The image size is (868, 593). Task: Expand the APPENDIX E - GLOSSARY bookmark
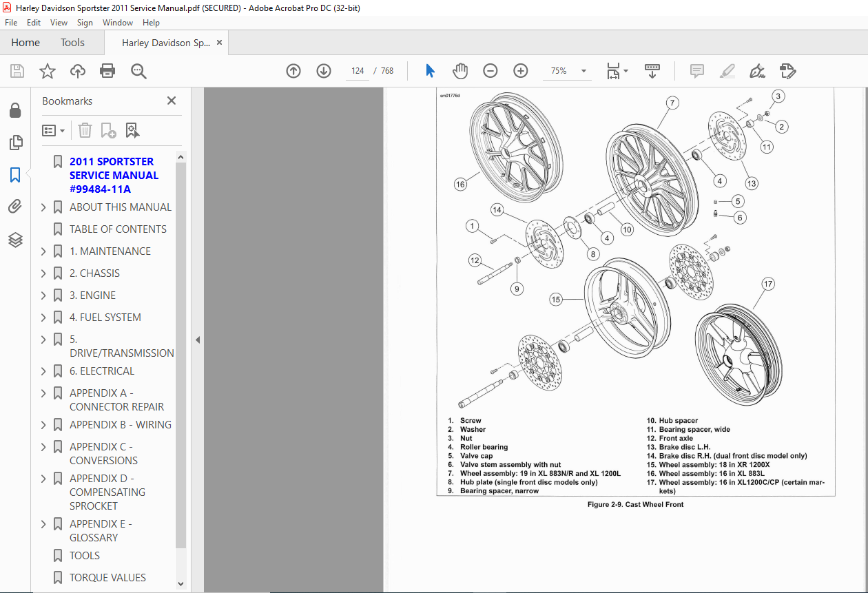pos(44,524)
